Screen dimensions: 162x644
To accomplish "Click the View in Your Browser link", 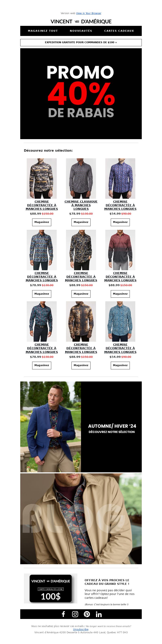I will tap(89, 13).
